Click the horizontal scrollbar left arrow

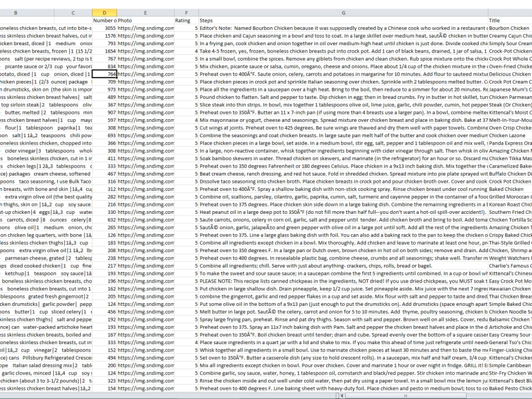pyautogui.click(x=342, y=395)
